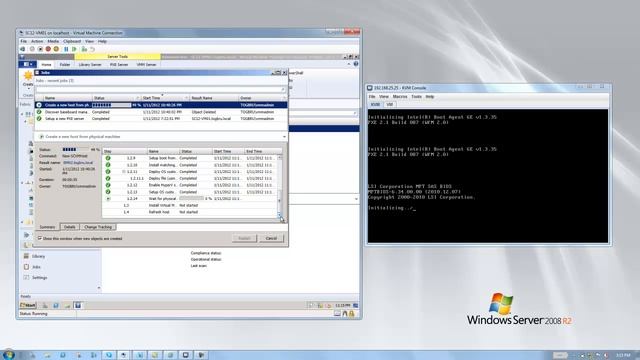Click the Windows Start orb on host taskbar
Image resolution: width=640 pixels, height=360 pixels.
point(8,354)
